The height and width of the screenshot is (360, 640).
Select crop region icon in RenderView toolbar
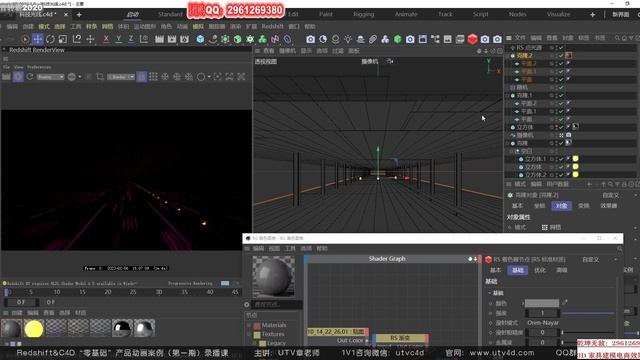coord(100,77)
